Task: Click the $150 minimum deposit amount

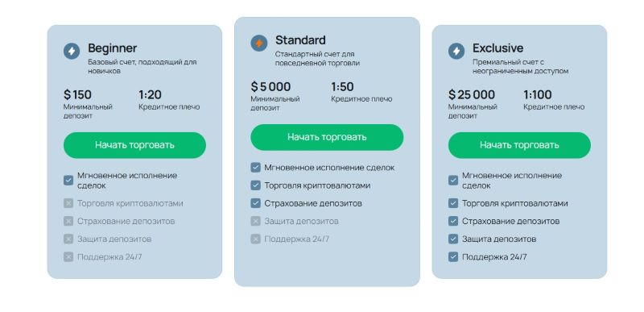Action: point(77,95)
